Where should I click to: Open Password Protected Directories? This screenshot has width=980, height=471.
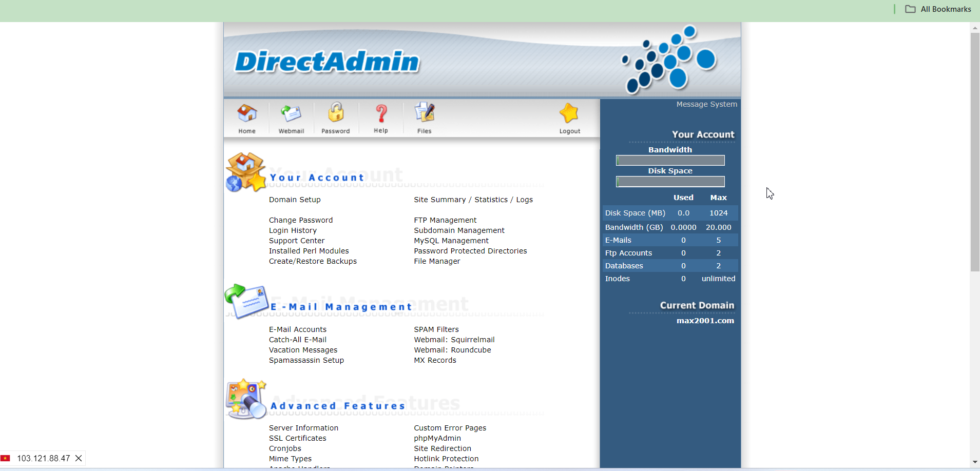pyautogui.click(x=470, y=251)
